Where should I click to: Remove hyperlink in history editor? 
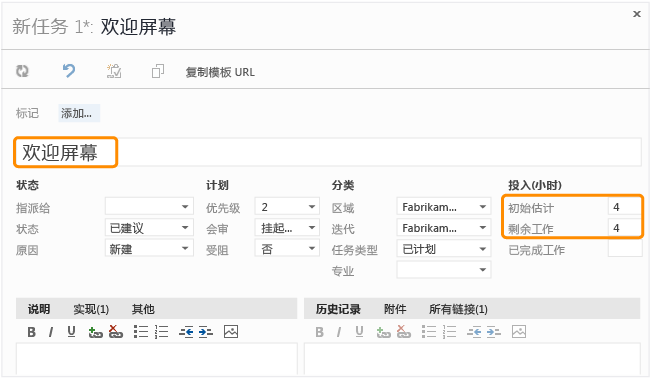point(404,332)
